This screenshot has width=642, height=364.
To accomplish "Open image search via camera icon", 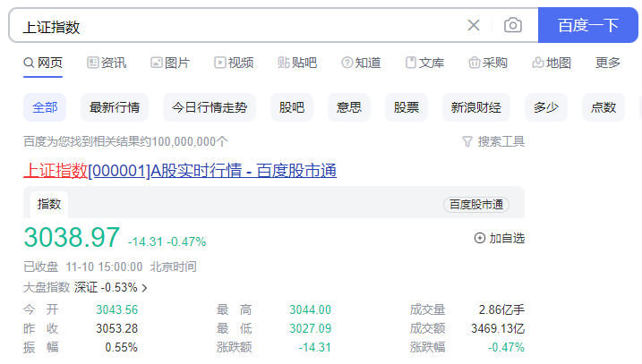I will pos(513,25).
